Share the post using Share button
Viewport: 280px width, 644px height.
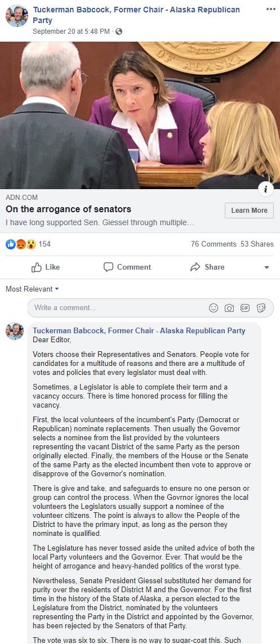pyautogui.click(x=207, y=267)
